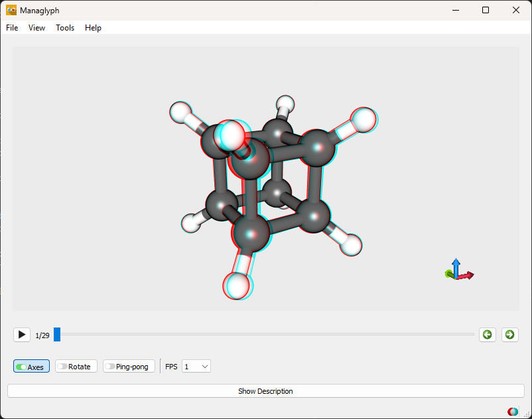
Task: Open the Help menu
Action: point(93,28)
